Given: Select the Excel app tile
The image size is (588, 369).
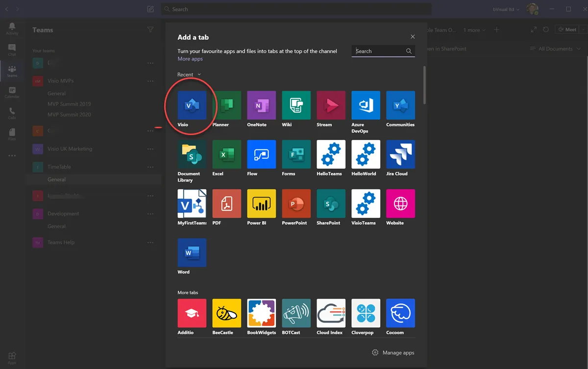Looking at the screenshot, I should [226, 155].
